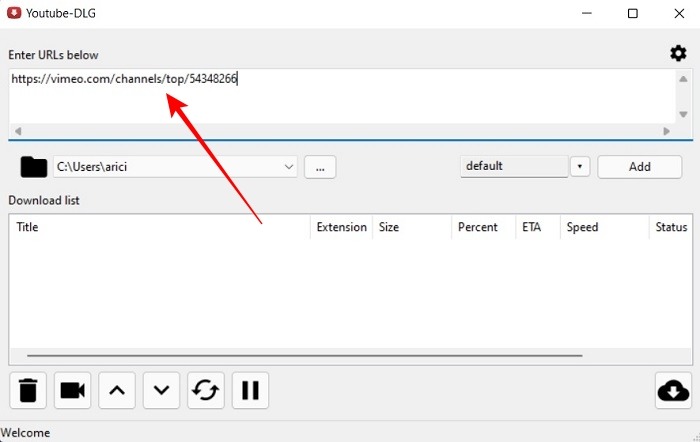Start downloads with cloud download button
700x442 pixels.
pyautogui.click(x=673, y=390)
